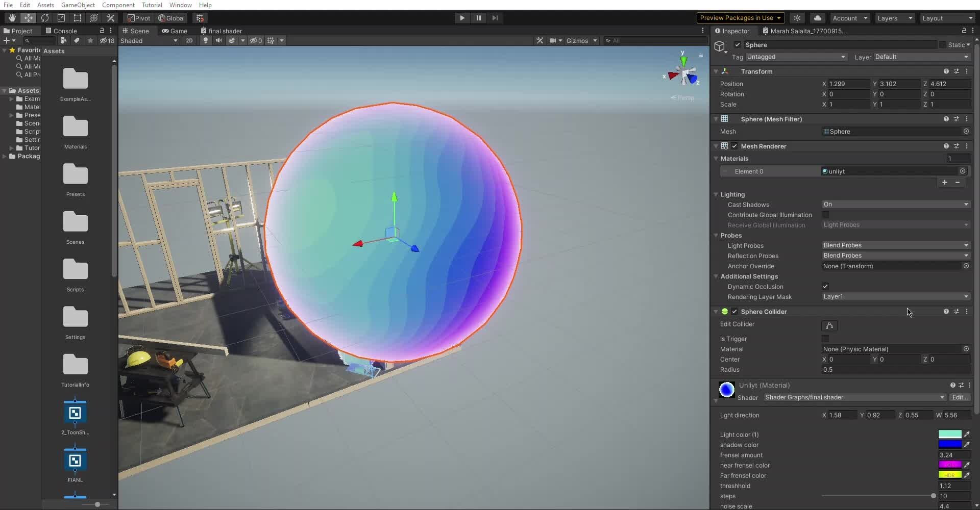Disable Dynamic Occlusion

(825, 286)
